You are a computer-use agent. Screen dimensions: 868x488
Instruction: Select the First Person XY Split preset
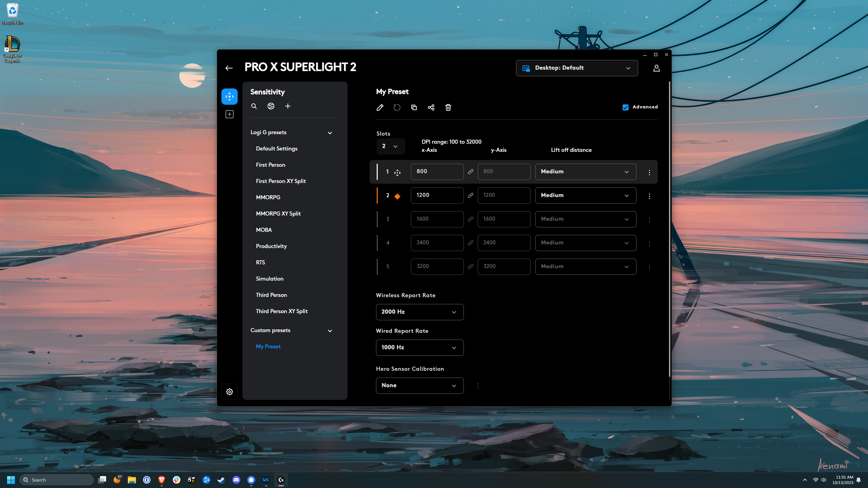[x=281, y=181]
